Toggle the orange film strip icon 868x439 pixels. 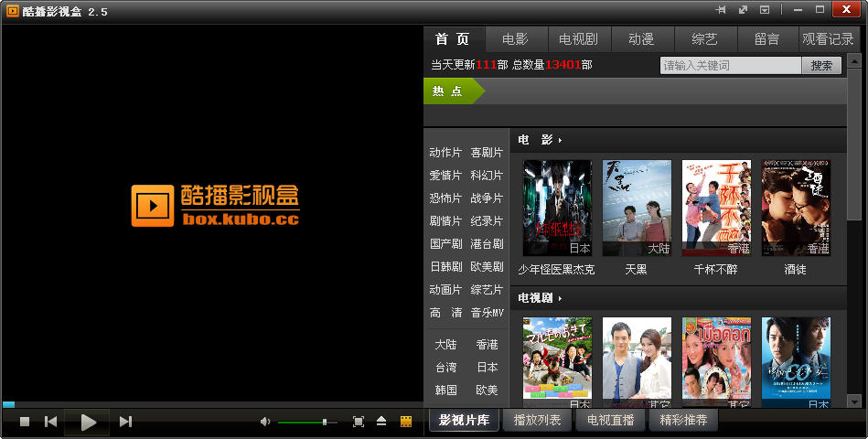(406, 422)
